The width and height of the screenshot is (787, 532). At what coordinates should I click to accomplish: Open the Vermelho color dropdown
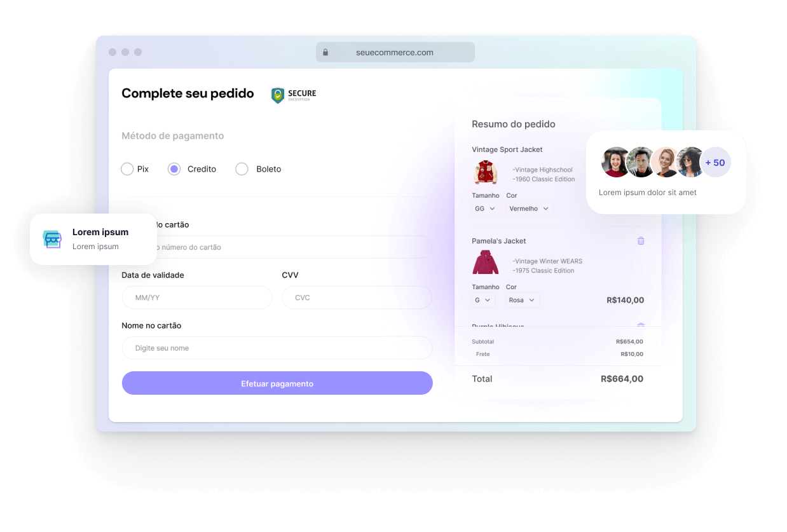pyautogui.click(x=530, y=208)
